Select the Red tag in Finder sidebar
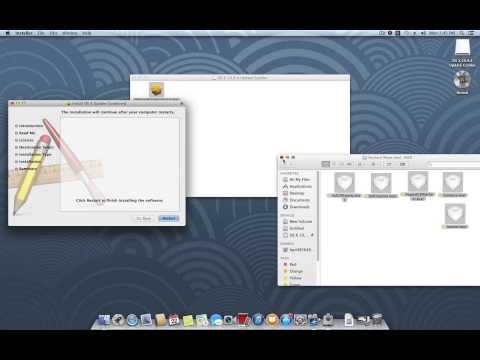Screen dimensions: 480x360 (x=289, y=264)
